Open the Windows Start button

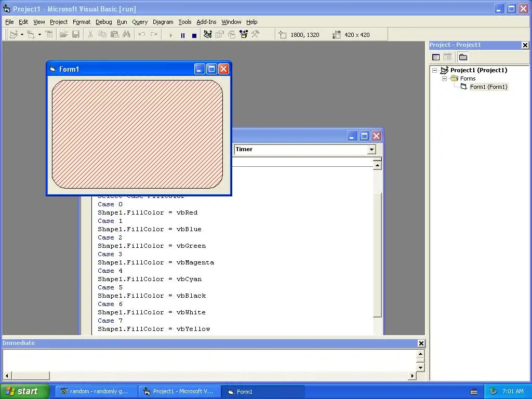(x=24, y=391)
